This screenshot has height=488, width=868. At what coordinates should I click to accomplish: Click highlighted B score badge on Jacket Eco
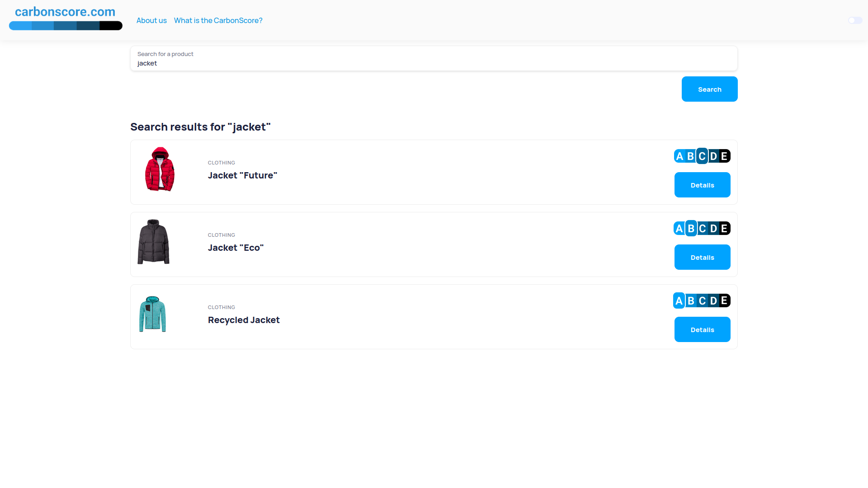coord(691,229)
